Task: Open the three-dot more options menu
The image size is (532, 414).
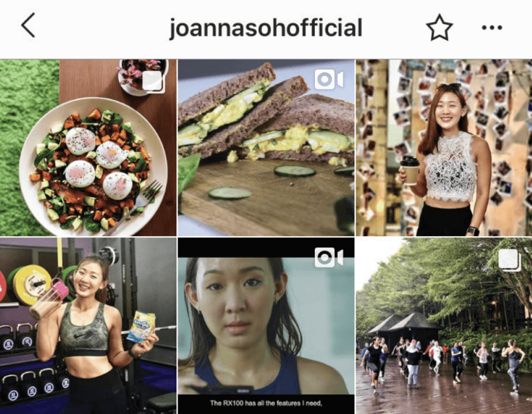Action: (492, 28)
